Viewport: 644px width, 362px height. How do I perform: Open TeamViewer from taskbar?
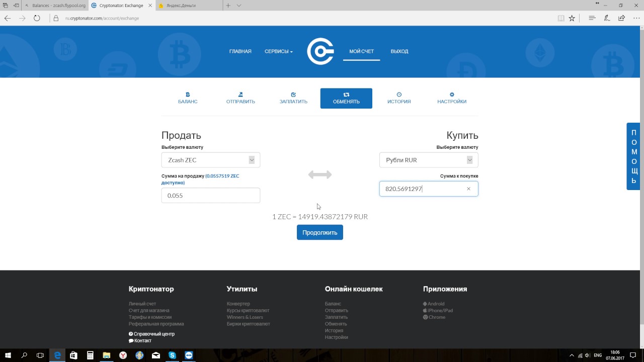tap(189, 355)
